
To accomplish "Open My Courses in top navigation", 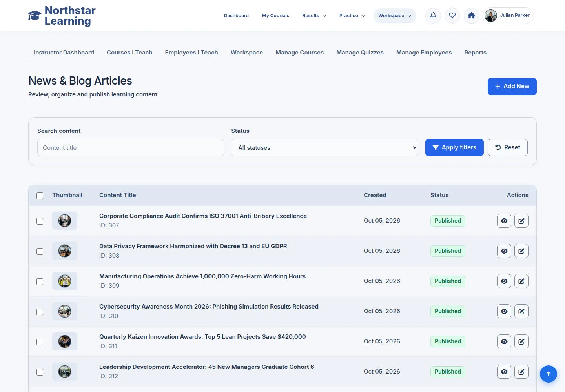I will 275,16.
